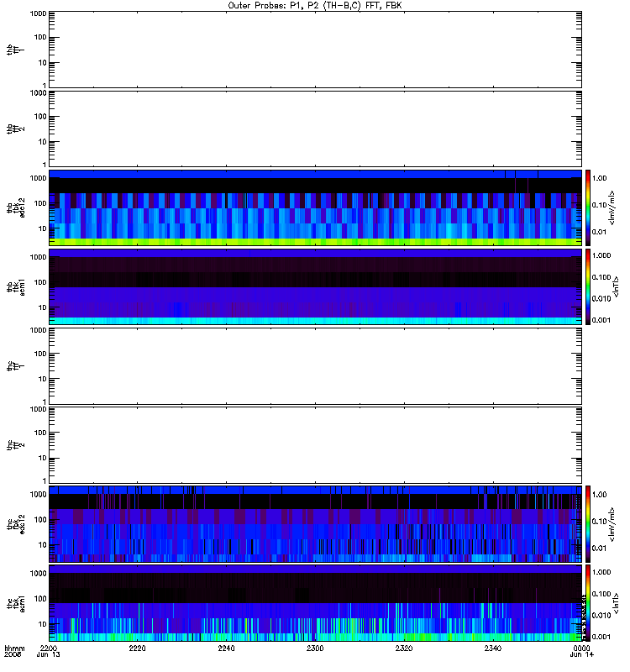Click the "0.01" value on thc edc12 color bar
630x672 pixels.
[x=599, y=549]
